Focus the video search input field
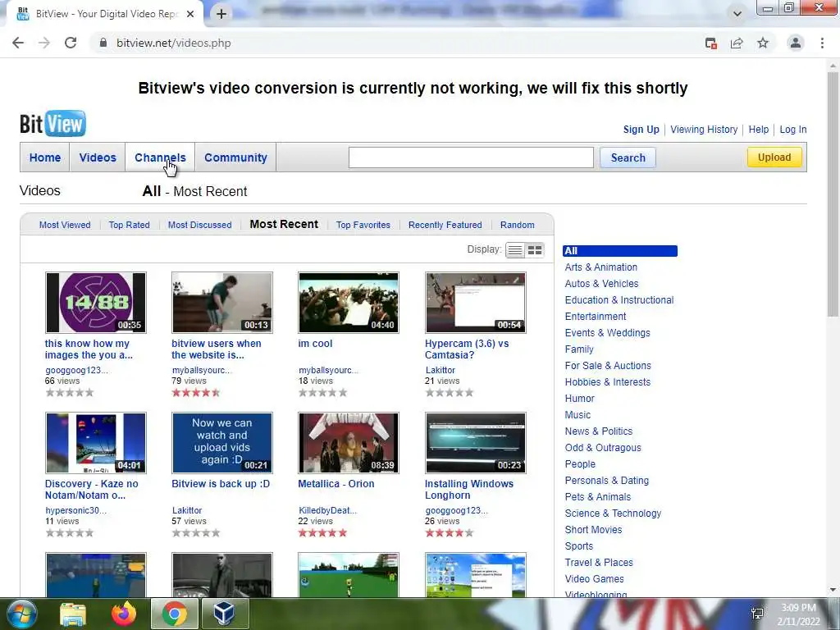The height and width of the screenshot is (630, 840). pos(471,157)
